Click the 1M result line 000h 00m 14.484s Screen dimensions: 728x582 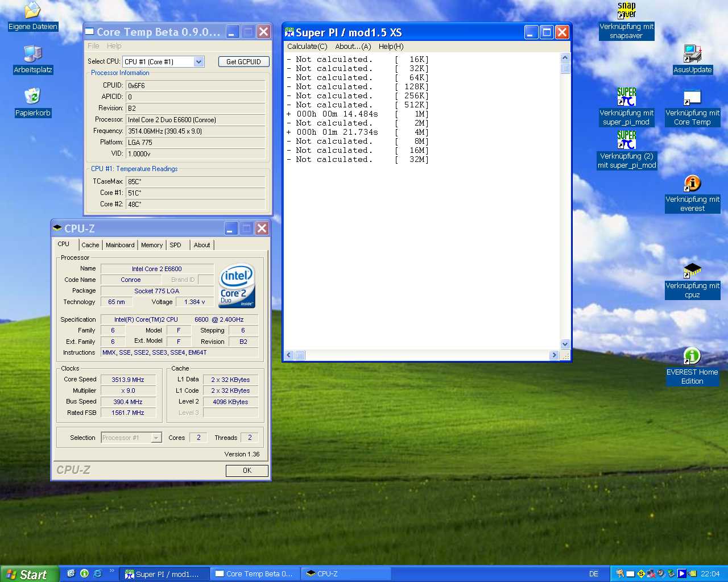coord(358,114)
